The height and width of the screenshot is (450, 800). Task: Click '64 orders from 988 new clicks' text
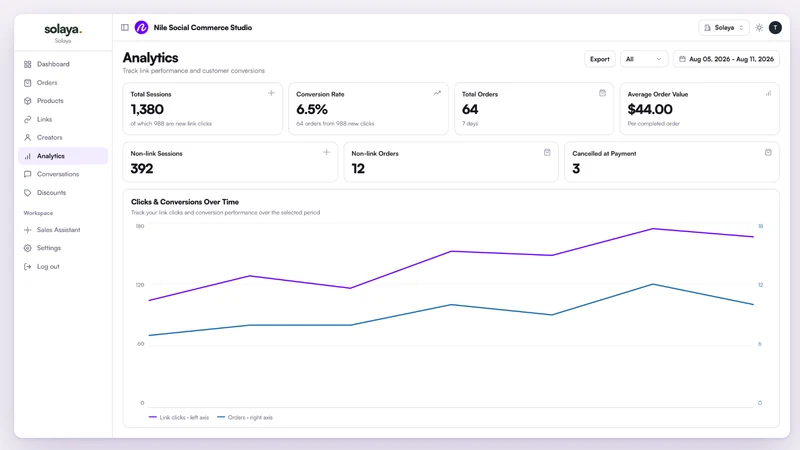(x=335, y=123)
